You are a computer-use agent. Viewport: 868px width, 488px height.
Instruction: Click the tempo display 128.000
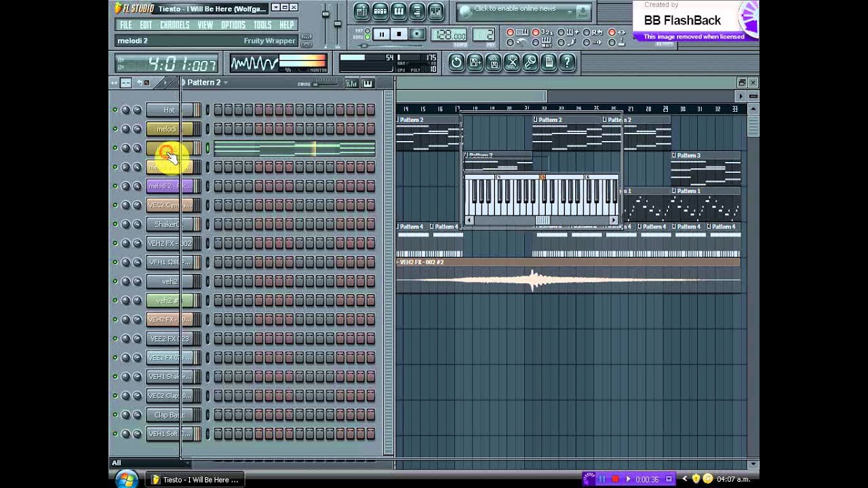click(449, 35)
